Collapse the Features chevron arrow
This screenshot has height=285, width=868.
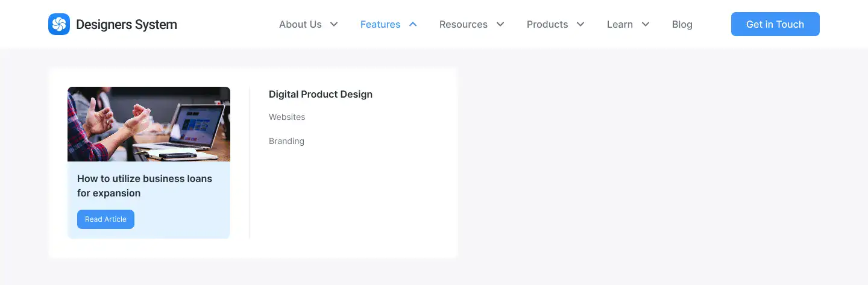coord(413,24)
